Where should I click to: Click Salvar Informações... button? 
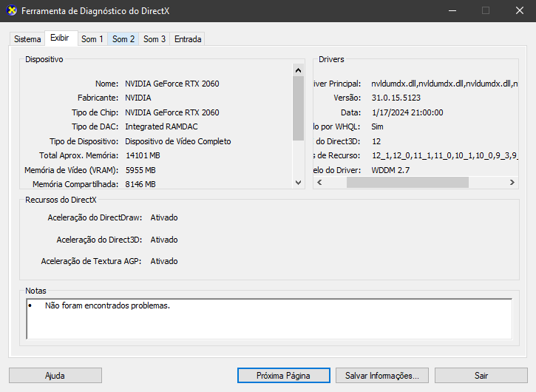pyautogui.click(x=382, y=376)
